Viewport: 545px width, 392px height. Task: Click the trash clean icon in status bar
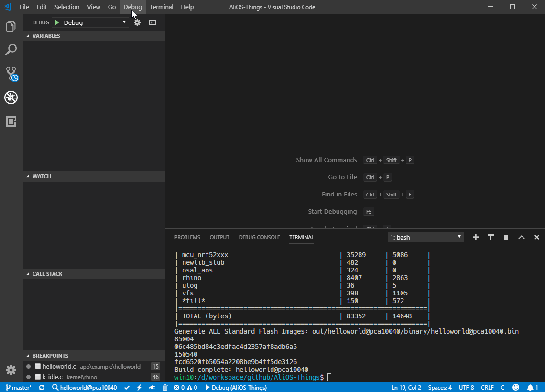pyautogui.click(x=165, y=388)
